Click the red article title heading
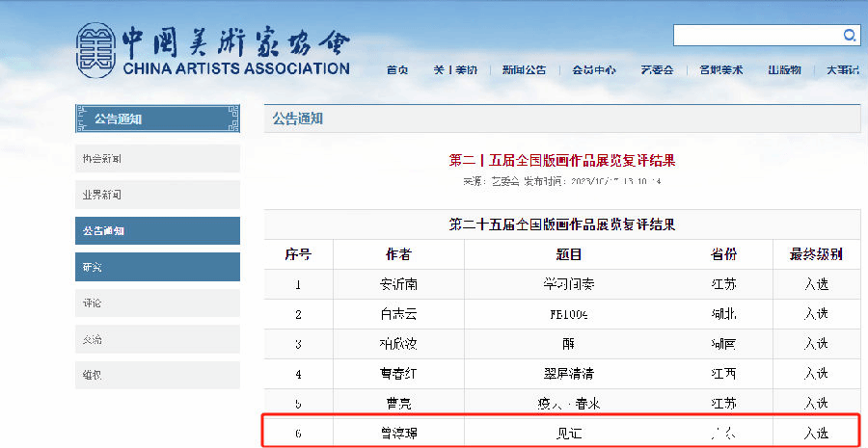This screenshot has height=448, width=868. (x=562, y=160)
